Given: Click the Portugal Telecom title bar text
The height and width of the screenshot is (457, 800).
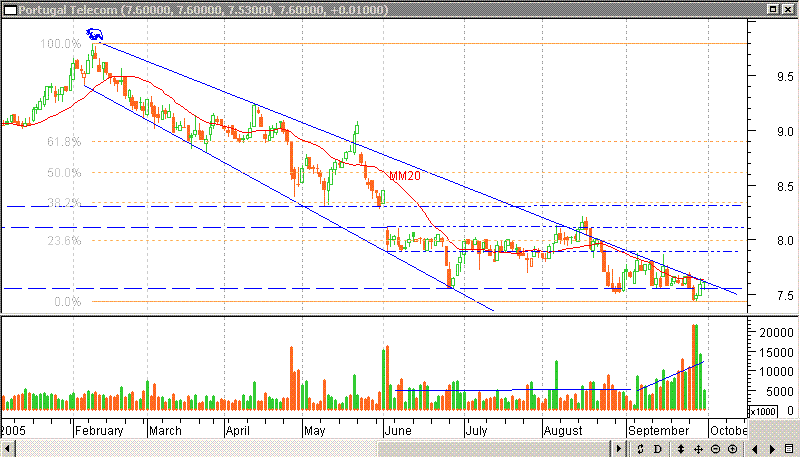Looking at the screenshot, I should [204, 10].
